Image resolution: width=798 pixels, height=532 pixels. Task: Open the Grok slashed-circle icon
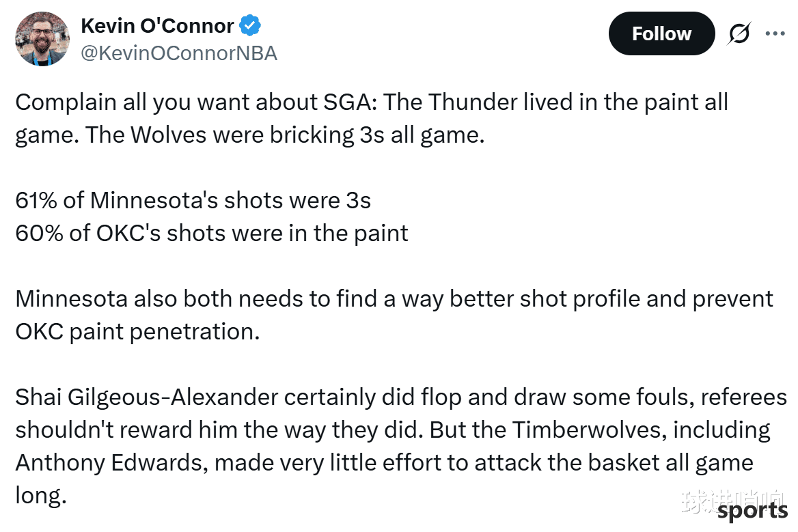coord(739,33)
